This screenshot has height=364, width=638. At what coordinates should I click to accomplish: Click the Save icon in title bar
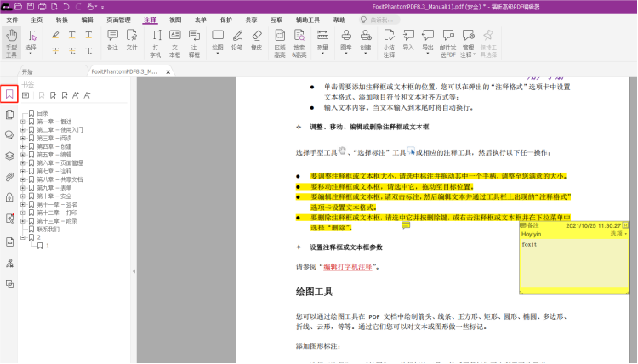coord(31,7)
